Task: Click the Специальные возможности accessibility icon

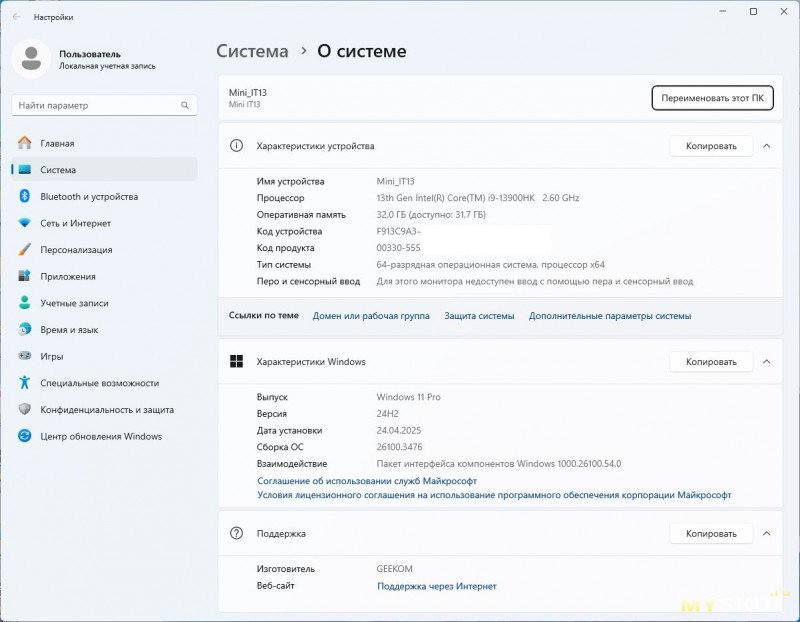Action: tap(24, 382)
